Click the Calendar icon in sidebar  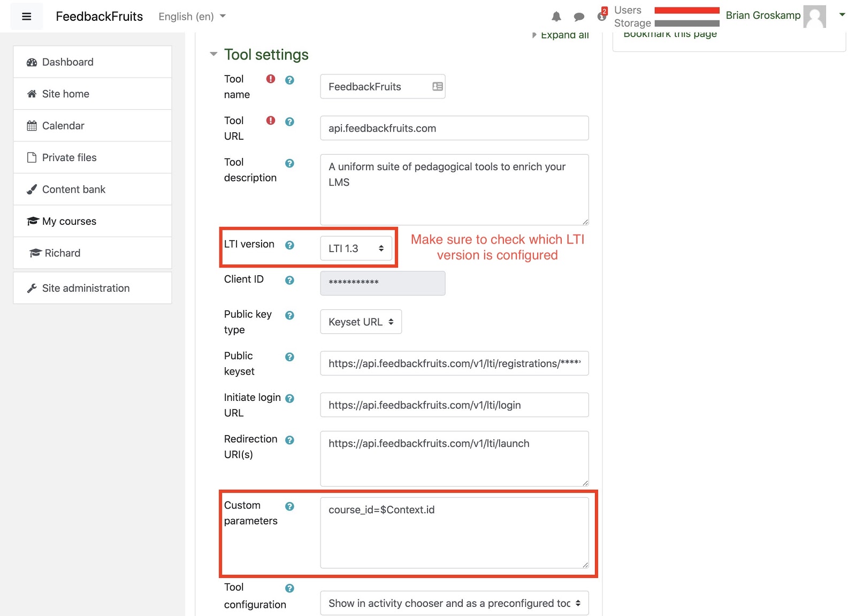(32, 126)
